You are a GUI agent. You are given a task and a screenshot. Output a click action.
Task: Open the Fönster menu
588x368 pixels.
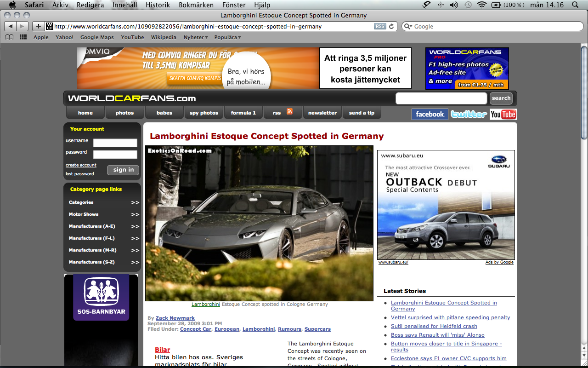pos(234,5)
